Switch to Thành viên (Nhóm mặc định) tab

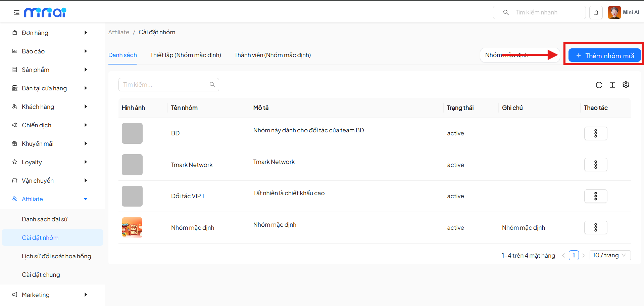(273, 55)
